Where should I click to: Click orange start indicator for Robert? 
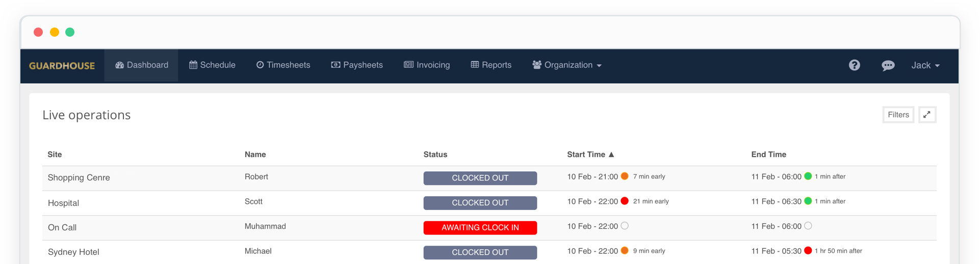point(624,176)
